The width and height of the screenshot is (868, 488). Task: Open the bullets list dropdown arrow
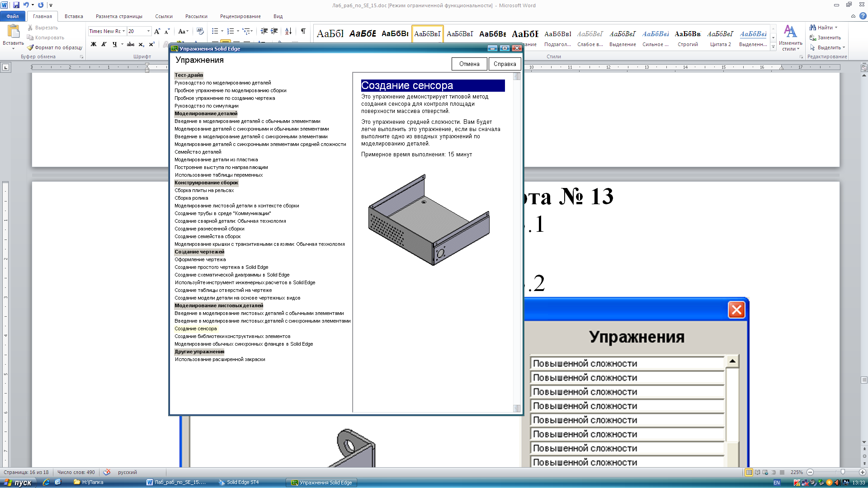[x=222, y=31]
